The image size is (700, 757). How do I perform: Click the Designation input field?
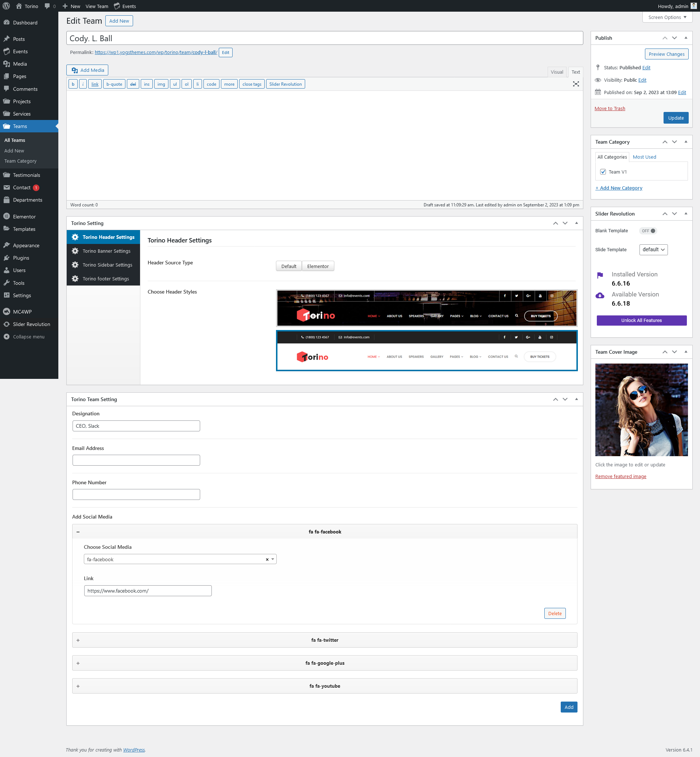point(136,426)
